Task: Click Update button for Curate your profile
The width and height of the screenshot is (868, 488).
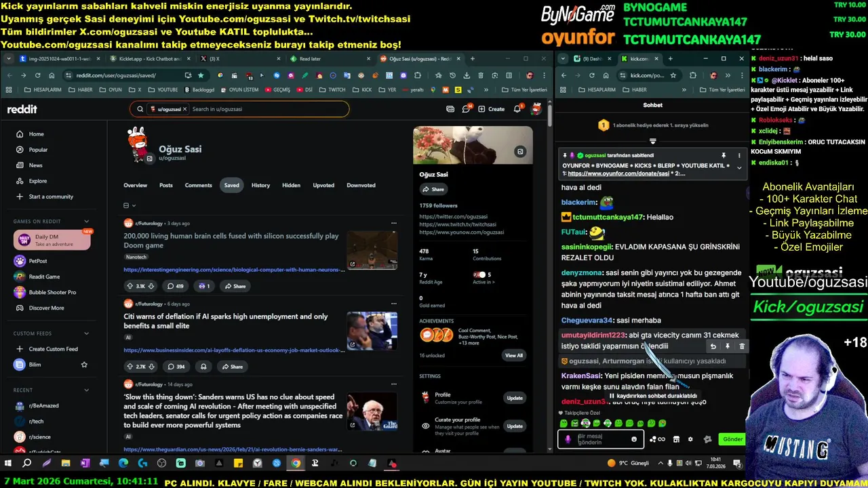Action: 515,426
